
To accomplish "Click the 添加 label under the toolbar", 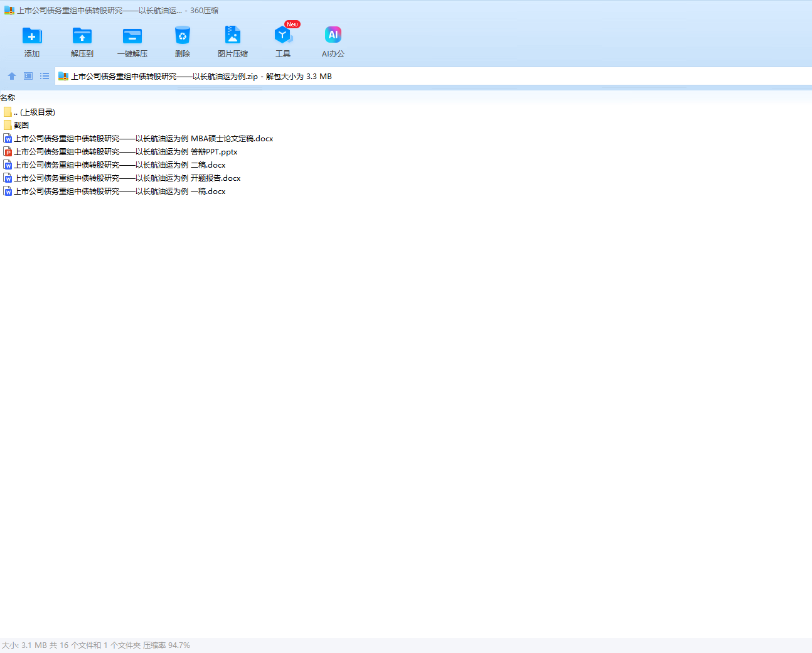I will click(x=32, y=54).
